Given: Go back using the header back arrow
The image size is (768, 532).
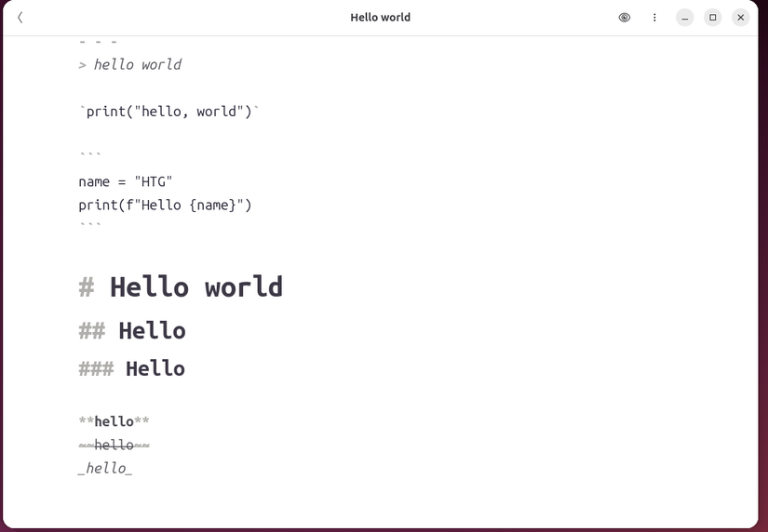Looking at the screenshot, I should (x=20, y=18).
